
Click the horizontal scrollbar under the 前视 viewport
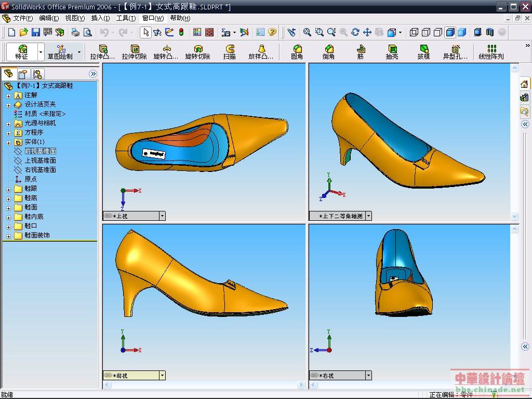click(x=204, y=385)
